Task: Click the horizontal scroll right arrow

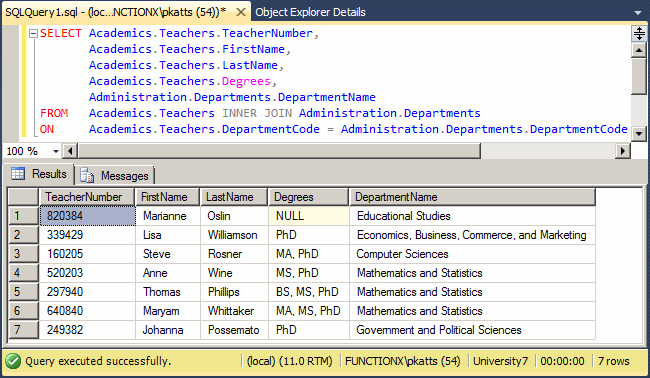Action: pos(622,151)
